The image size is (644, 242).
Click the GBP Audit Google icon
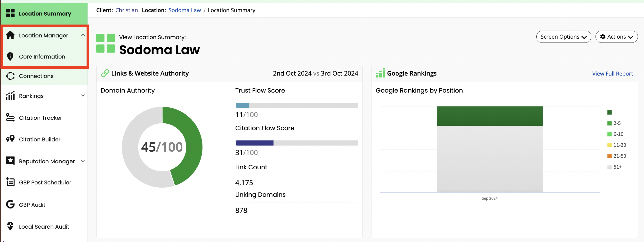pyautogui.click(x=10, y=204)
